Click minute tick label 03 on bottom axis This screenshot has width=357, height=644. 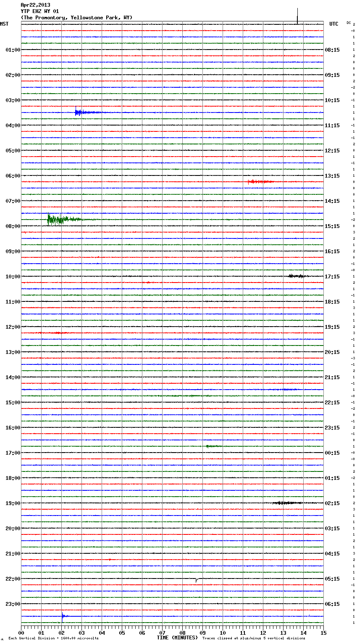coord(81,633)
